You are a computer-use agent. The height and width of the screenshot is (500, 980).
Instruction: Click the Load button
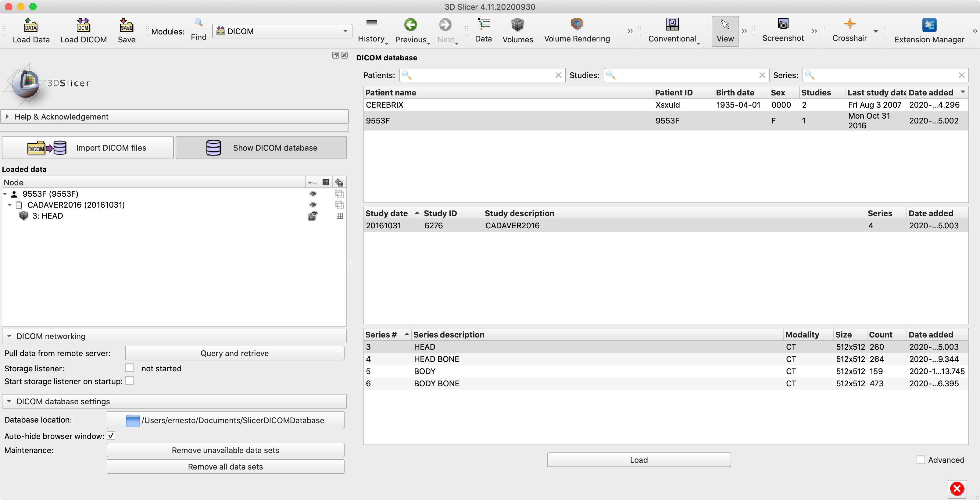[639, 460]
